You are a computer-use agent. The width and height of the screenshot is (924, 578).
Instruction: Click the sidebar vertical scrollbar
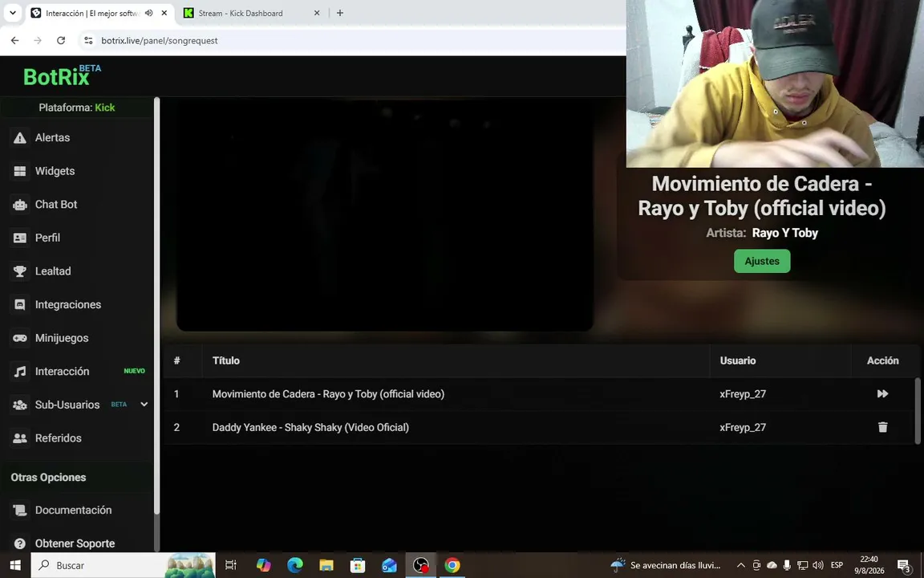[x=156, y=307]
